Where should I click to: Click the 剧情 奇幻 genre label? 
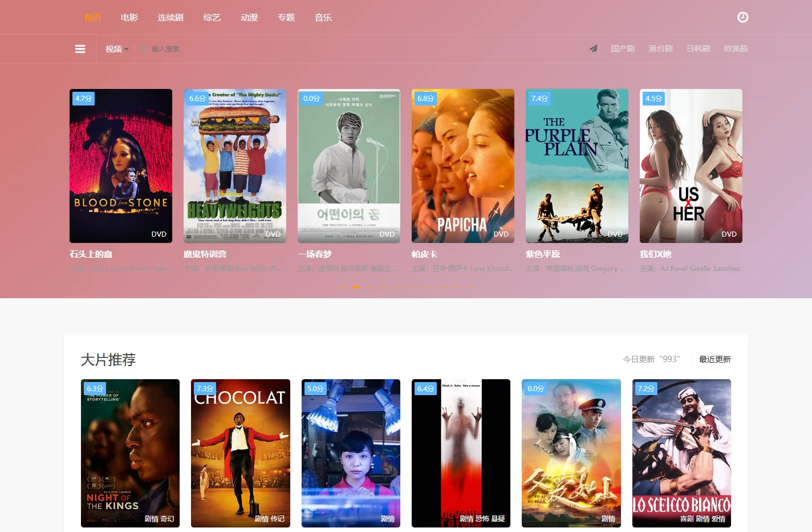(159, 519)
